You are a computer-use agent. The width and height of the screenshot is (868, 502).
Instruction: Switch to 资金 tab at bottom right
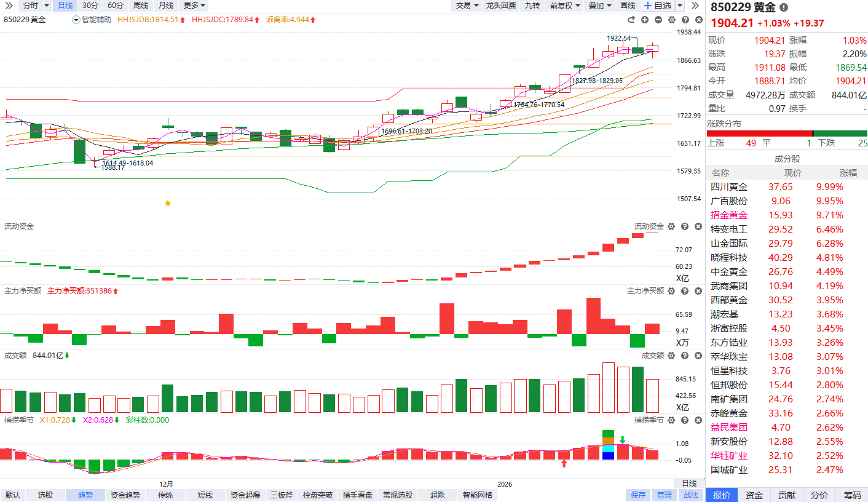(754, 495)
